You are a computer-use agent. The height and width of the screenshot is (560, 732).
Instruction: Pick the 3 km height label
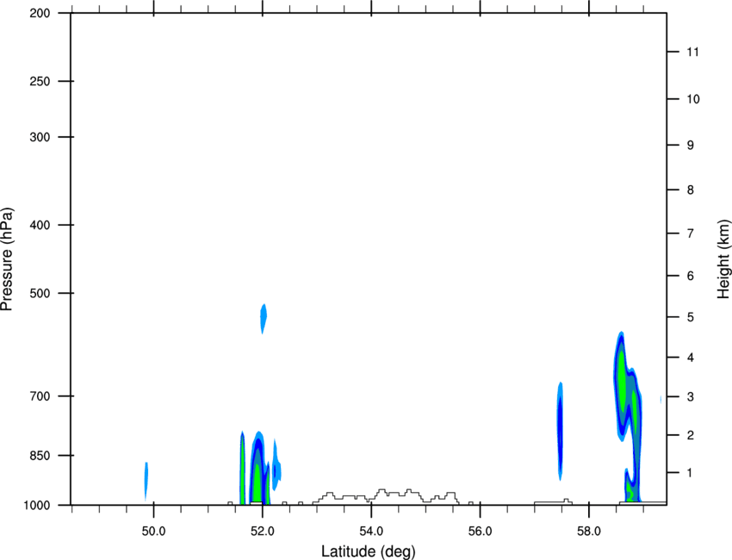tap(691, 397)
